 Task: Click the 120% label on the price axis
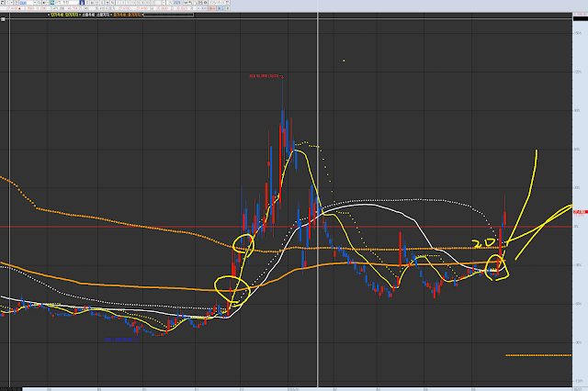click(578, 72)
